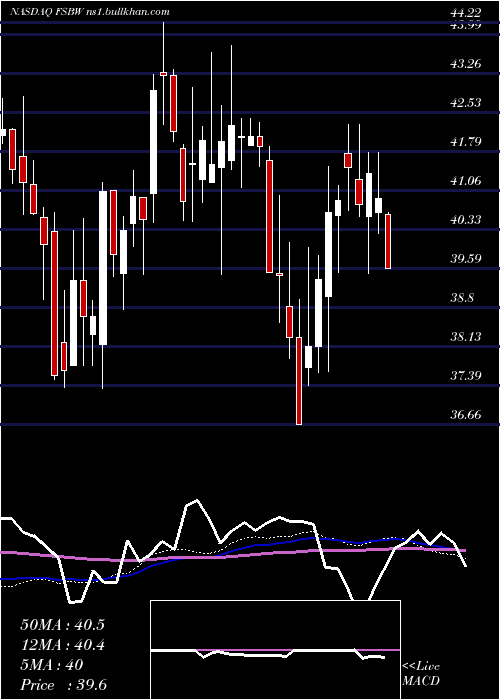
Task: Select the 40.33 price axis label
Action: tap(465, 219)
